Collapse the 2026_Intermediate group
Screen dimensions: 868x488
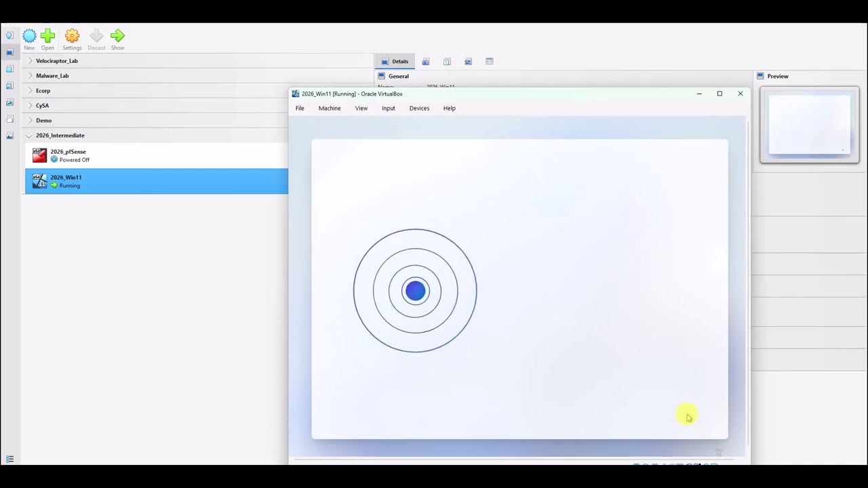pyautogui.click(x=29, y=136)
